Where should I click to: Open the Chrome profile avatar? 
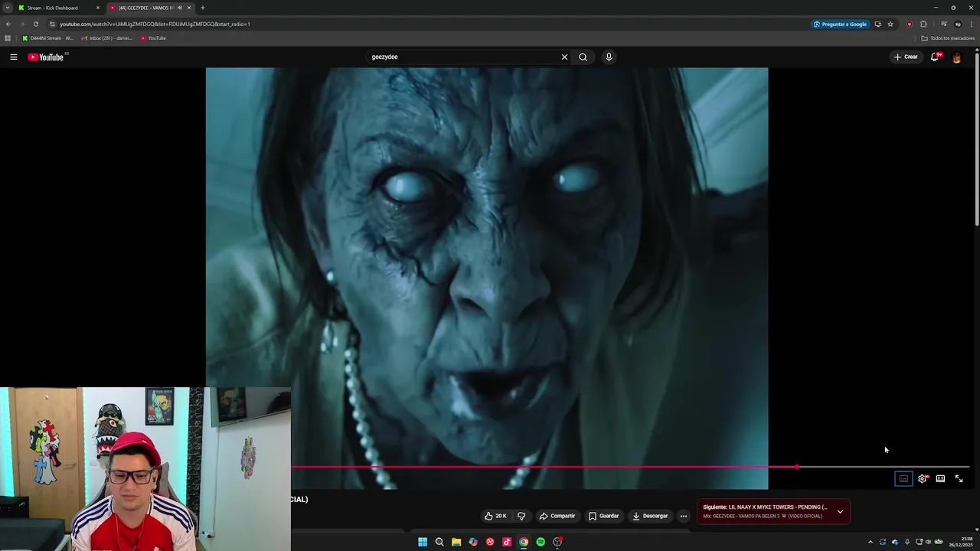957,24
